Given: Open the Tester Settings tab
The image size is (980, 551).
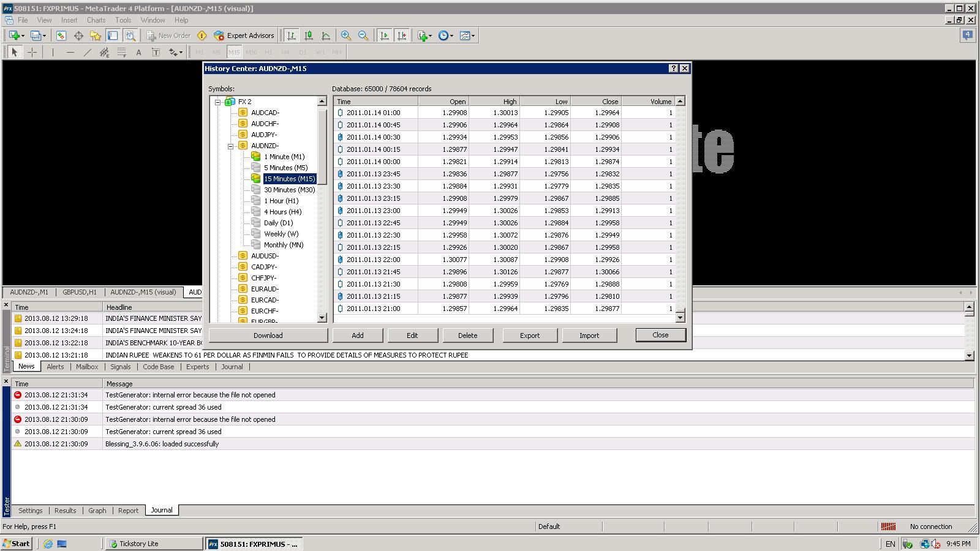Looking at the screenshot, I should [x=31, y=511].
